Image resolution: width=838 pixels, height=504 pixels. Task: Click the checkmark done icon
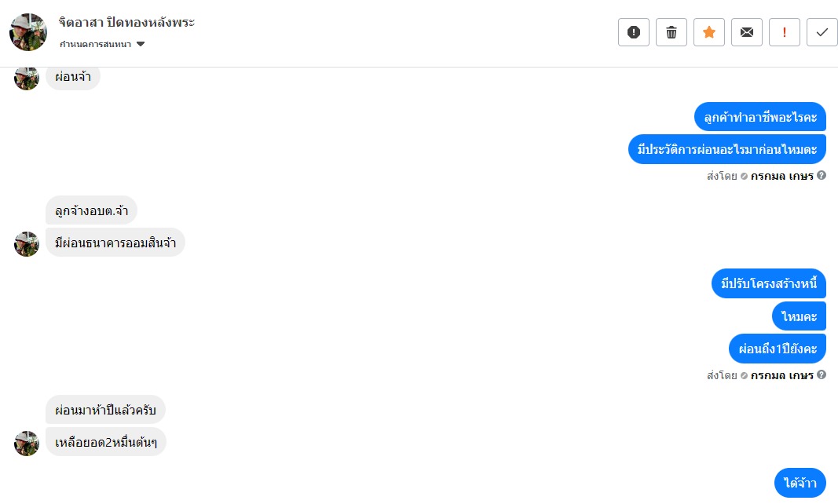[822, 32]
